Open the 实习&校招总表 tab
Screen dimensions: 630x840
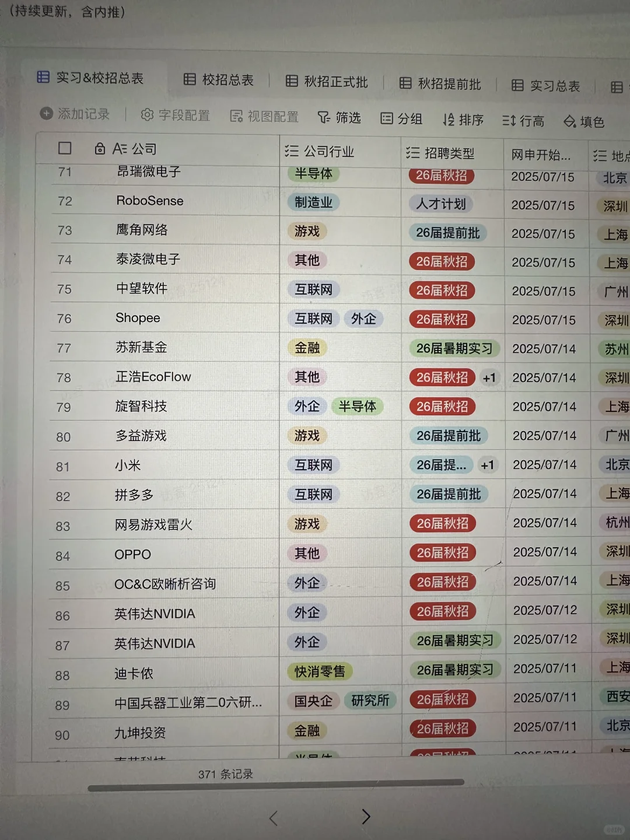pos(90,78)
